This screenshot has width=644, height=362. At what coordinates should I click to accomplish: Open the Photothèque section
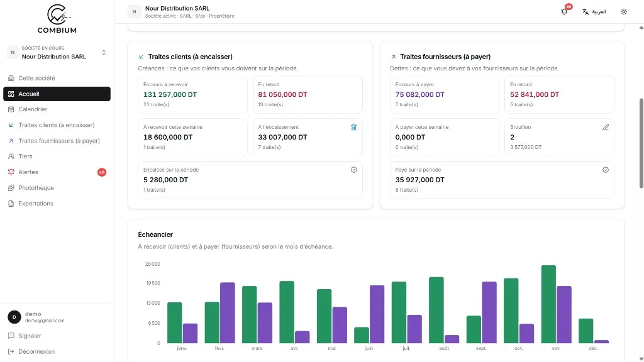(x=57, y=188)
